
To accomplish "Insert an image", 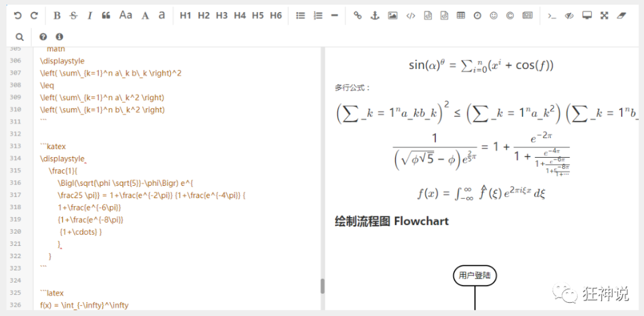I will pos(393,16).
